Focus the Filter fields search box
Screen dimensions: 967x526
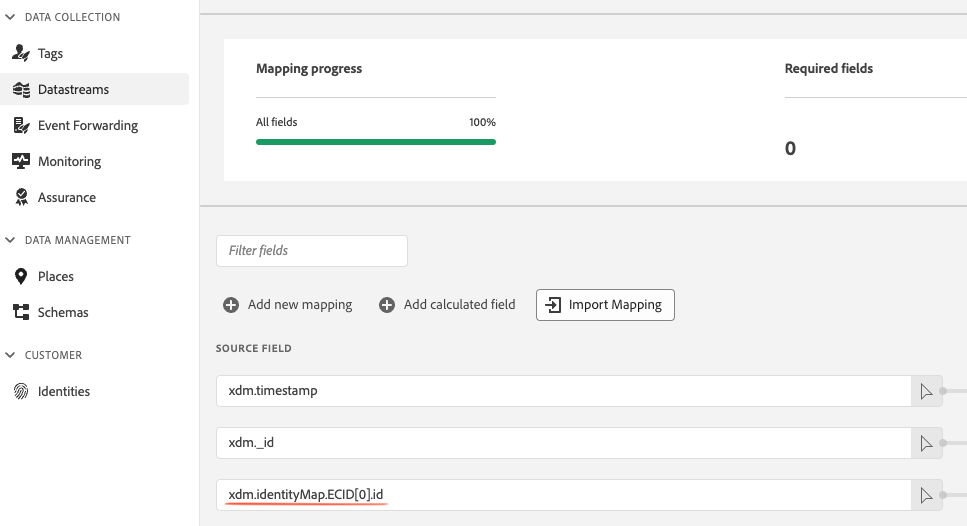[311, 251]
